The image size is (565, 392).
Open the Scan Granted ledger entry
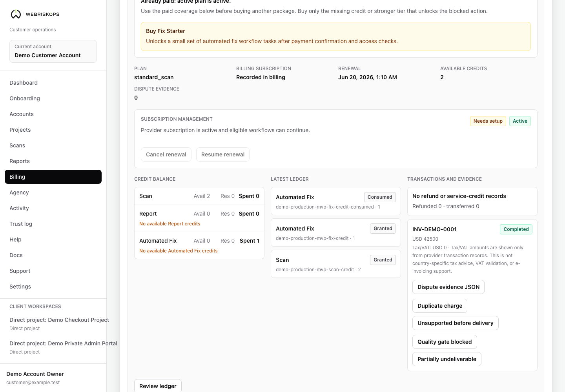point(335,264)
